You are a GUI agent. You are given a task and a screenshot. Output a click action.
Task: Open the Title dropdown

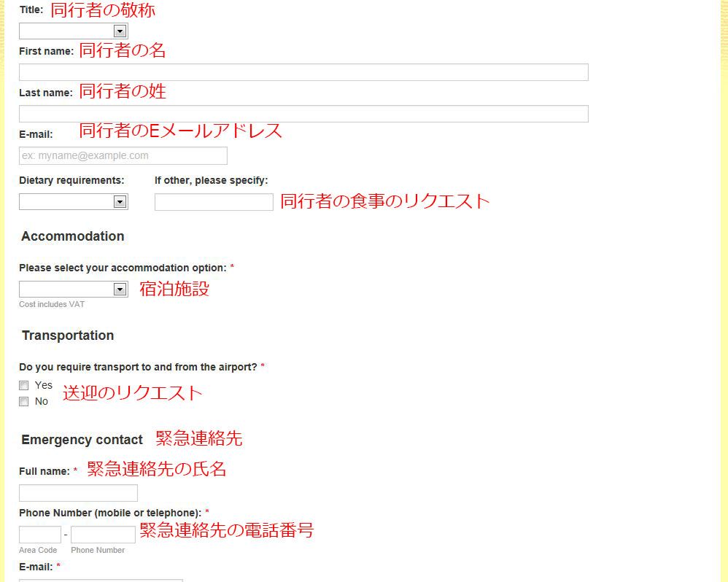click(74, 31)
